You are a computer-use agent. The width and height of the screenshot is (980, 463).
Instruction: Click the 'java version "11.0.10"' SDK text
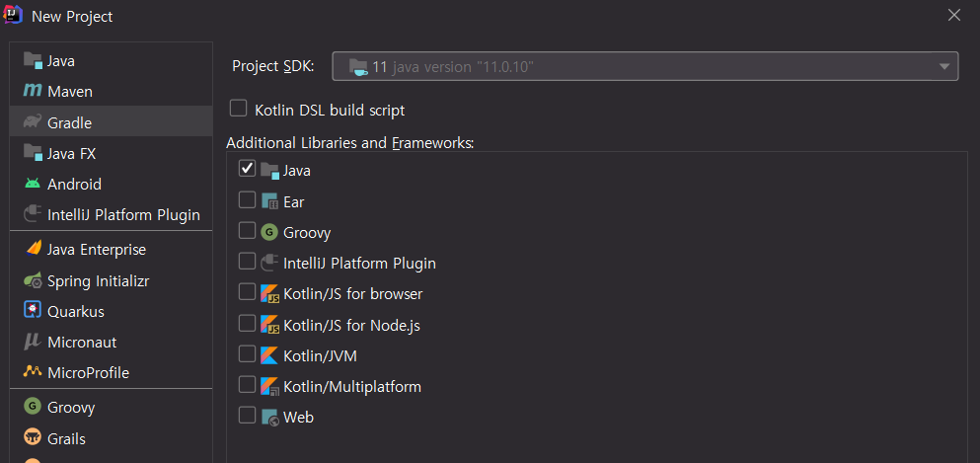[463, 67]
